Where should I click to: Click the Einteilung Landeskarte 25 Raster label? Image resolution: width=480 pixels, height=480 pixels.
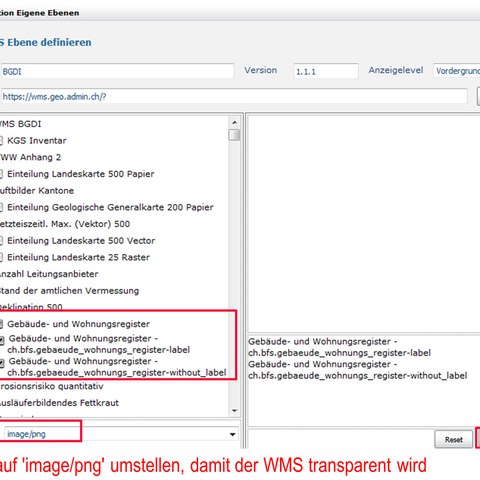pos(78,257)
